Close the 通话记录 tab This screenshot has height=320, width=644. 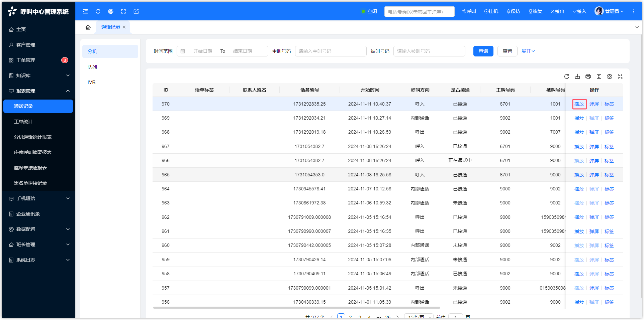pos(124,27)
